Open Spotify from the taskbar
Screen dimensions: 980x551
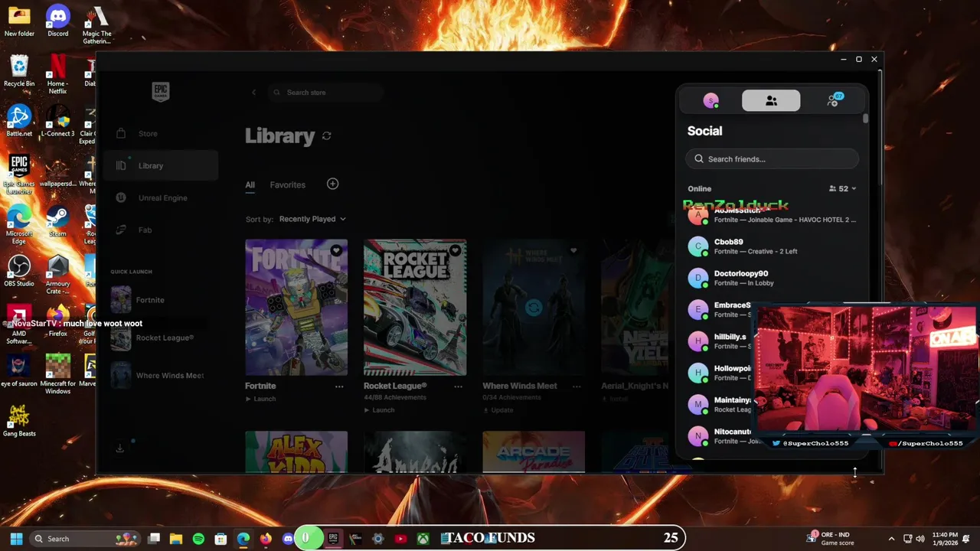click(198, 539)
